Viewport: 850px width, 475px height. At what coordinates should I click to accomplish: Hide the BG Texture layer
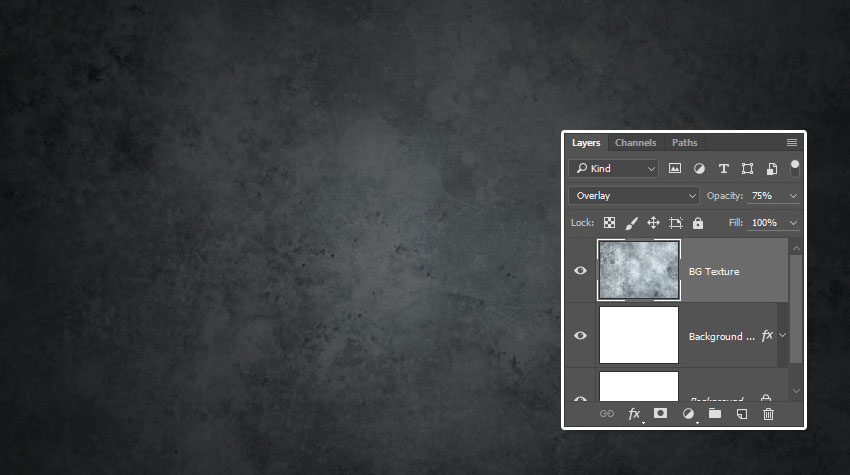point(581,271)
